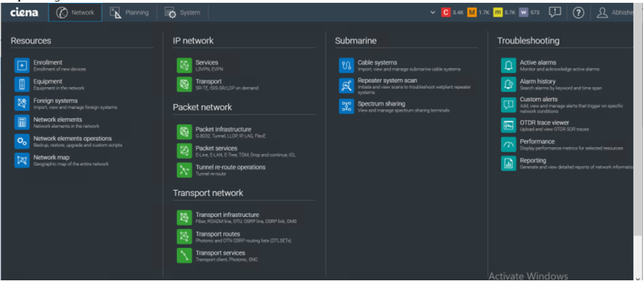Open Tunnel re-route operations link

tap(230, 167)
